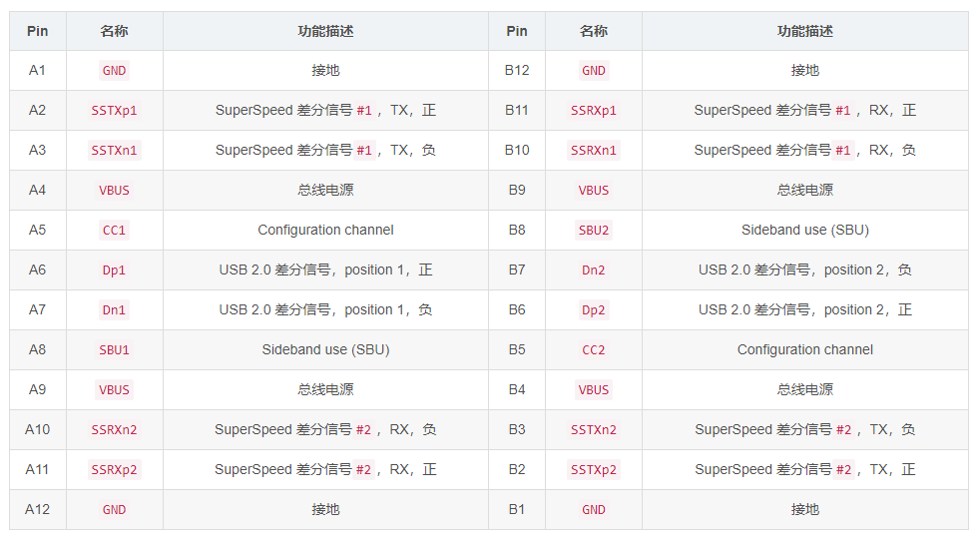
Task: Select pin cell B12
Action: pos(516,70)
